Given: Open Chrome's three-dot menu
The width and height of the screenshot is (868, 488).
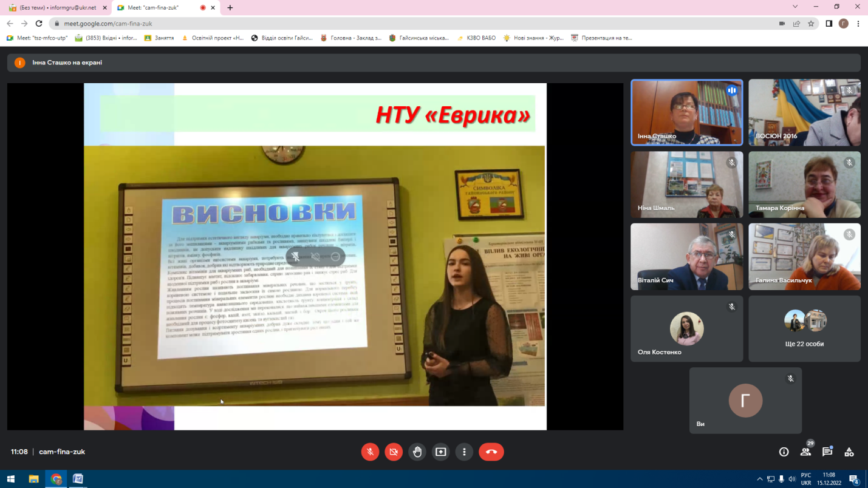Looking at the screenshot, I should click(858, 24).
